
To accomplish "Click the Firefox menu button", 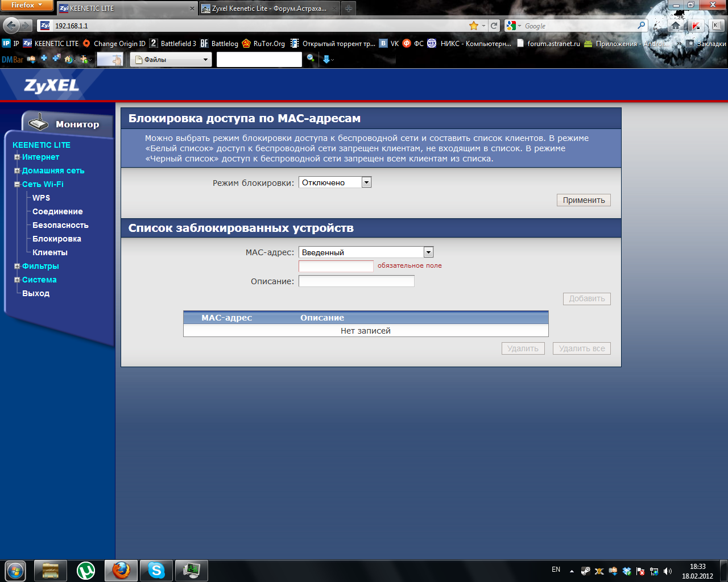I will pyautogui.click(x=27, y=5).
